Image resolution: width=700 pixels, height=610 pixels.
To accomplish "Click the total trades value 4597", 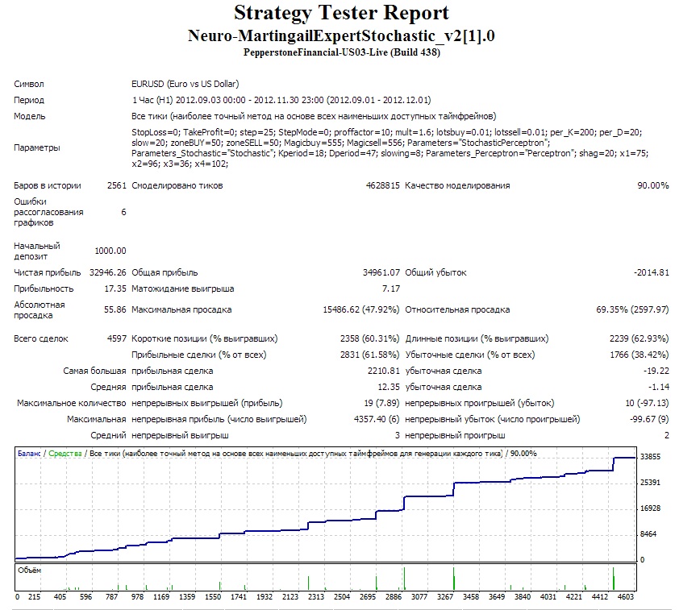I will coord(117,338).
